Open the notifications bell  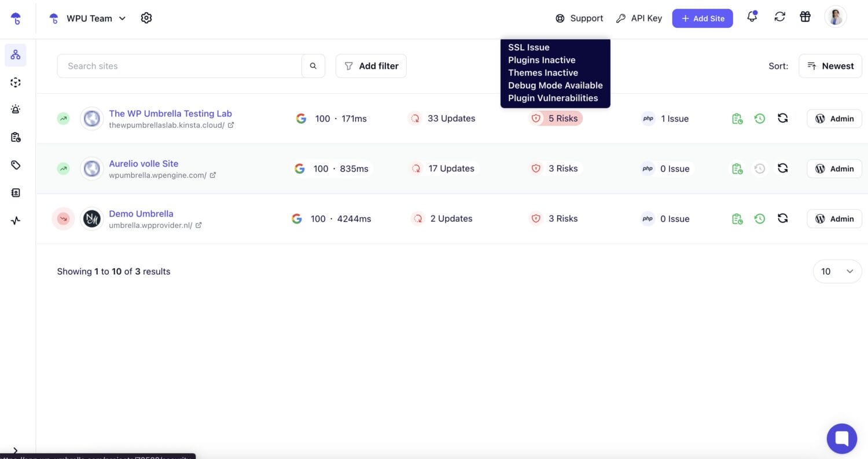(752, 17)
